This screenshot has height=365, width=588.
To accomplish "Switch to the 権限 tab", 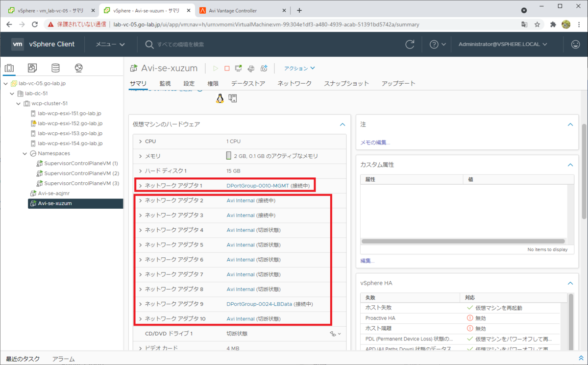I will click(213, 83).
